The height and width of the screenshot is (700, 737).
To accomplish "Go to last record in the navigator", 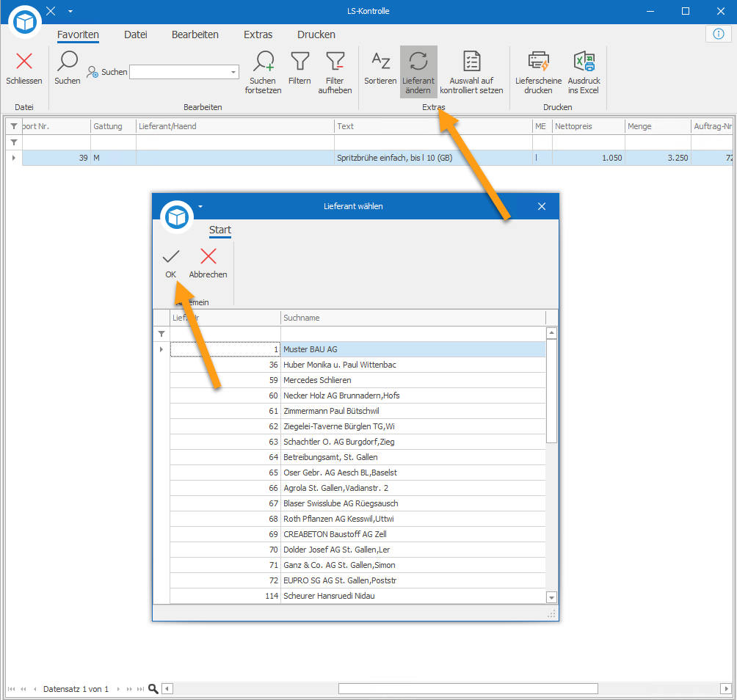I will click(x=140, y=689).
